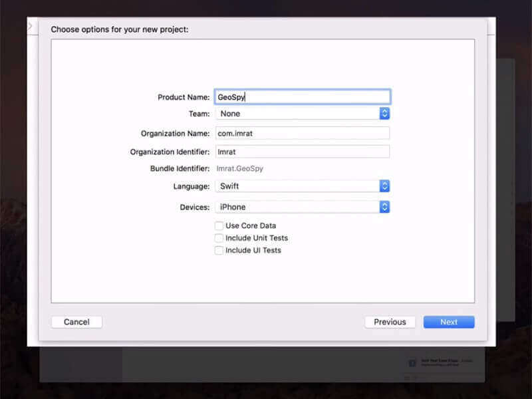Click the 'Include UI Tests' label text
This screenshot has width=532, height=399.
click(253, 251)
